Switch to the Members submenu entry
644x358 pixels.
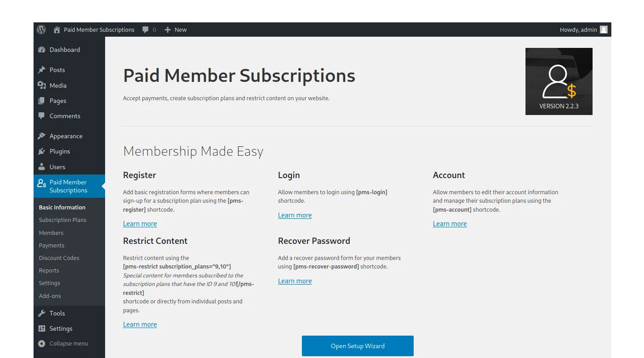tap(51, 233)
